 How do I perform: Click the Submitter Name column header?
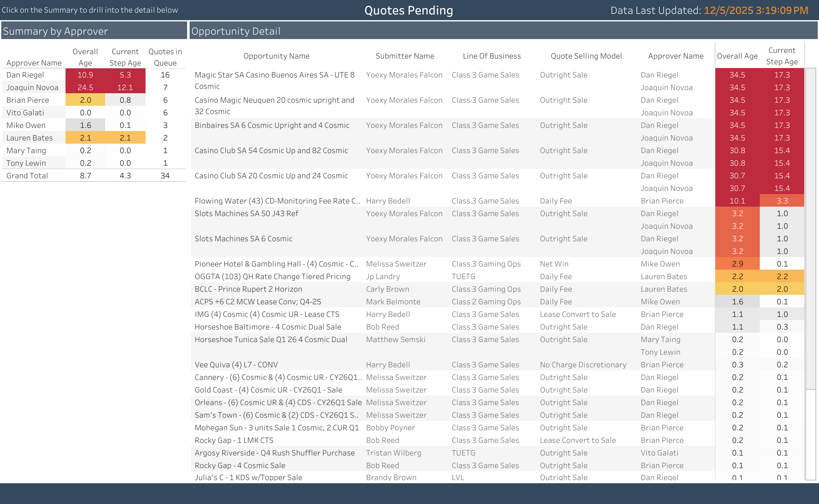point(405,56)
